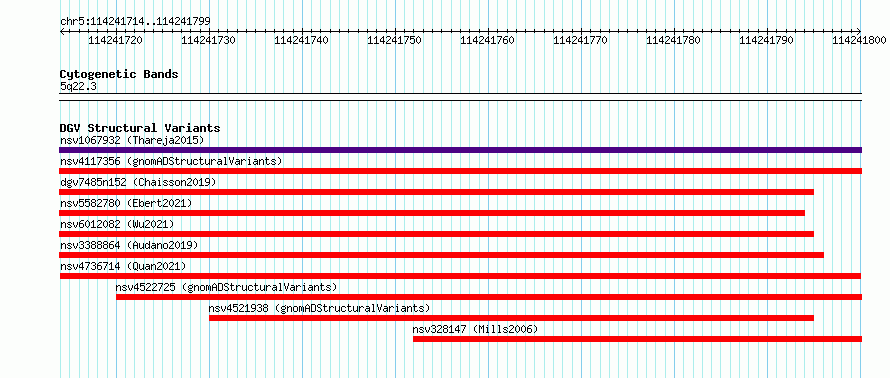Open nsv4521938 (gnomADStructuralVariants) label
This screenshot has height=378, width=890.
[320, 308]
